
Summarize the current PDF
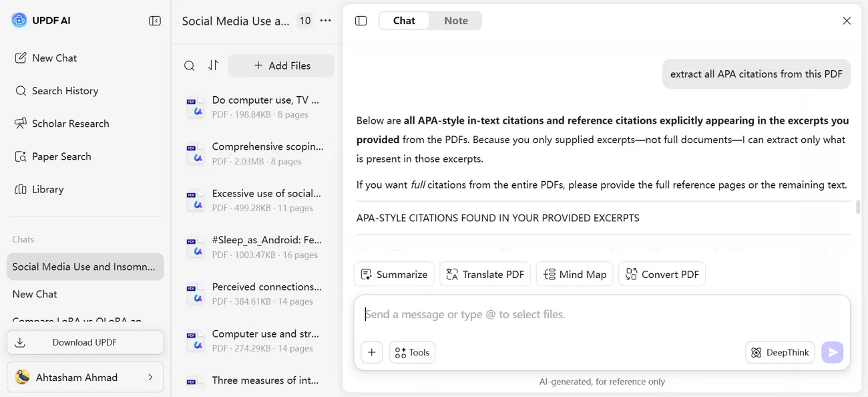(394, 274)
